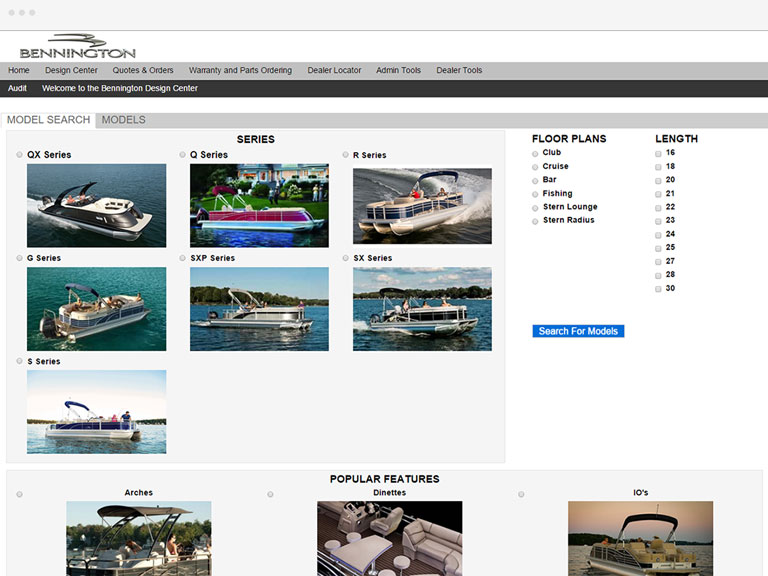Switch to the MODELS tab
This screenshot has height=576, width=768.
(123, 120)
